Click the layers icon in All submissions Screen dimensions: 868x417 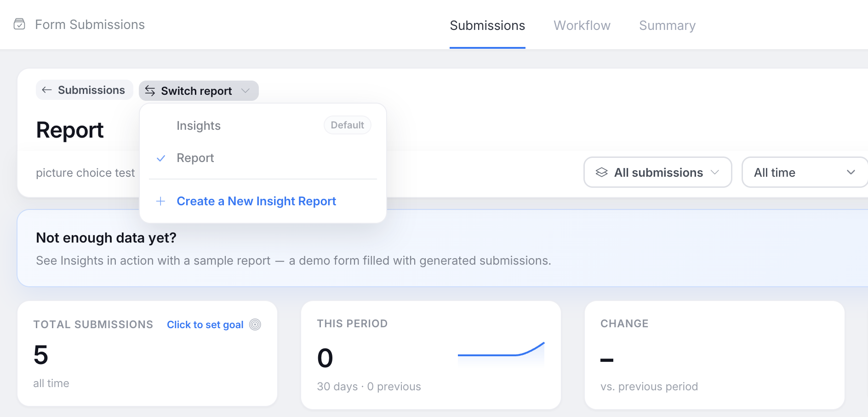tap(602, 172)
